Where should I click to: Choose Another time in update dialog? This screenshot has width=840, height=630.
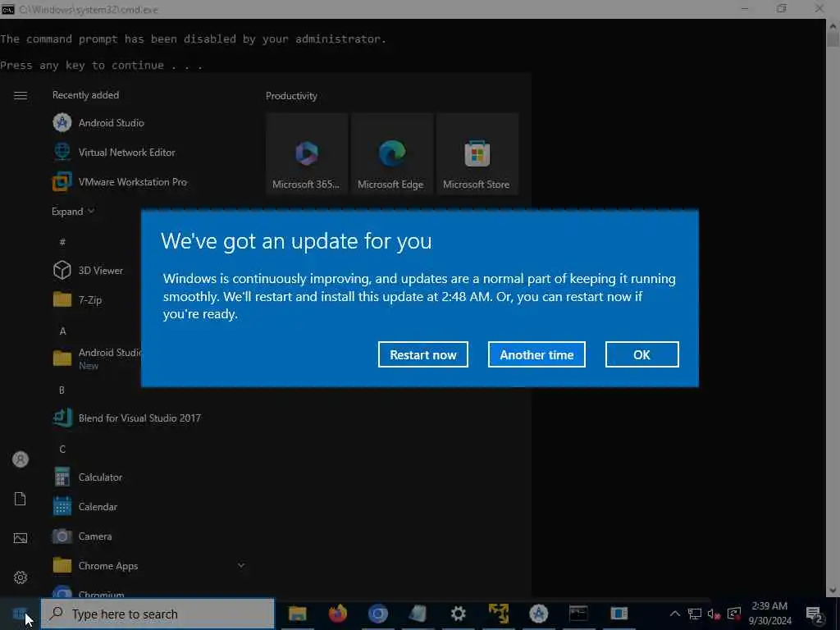pos(536,354)
